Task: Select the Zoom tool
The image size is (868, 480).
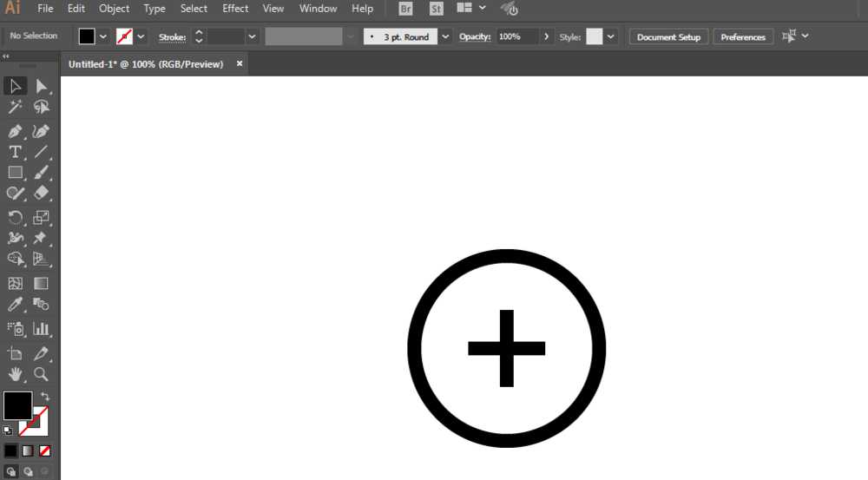Action: (x=42, y=374)
